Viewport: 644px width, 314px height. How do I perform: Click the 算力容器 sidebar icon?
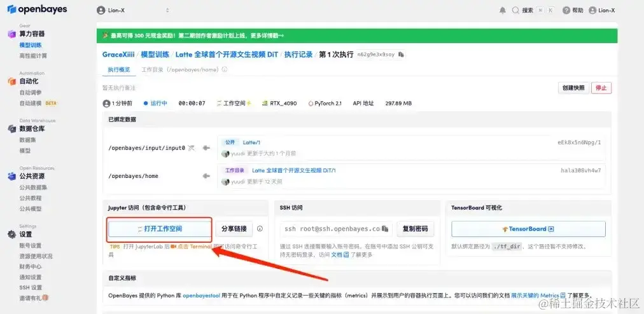point(12,34)
